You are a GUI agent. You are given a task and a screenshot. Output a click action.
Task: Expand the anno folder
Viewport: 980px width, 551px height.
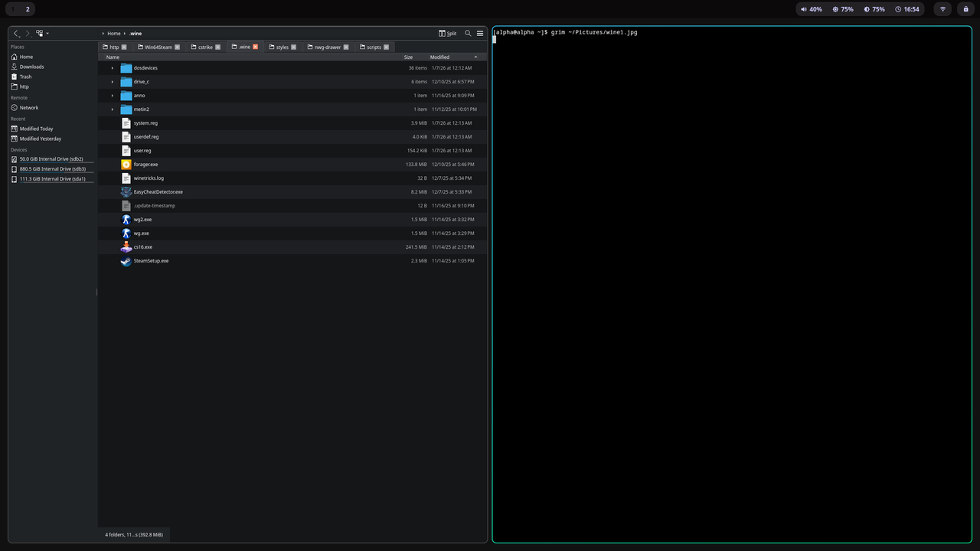click(113, 96)
